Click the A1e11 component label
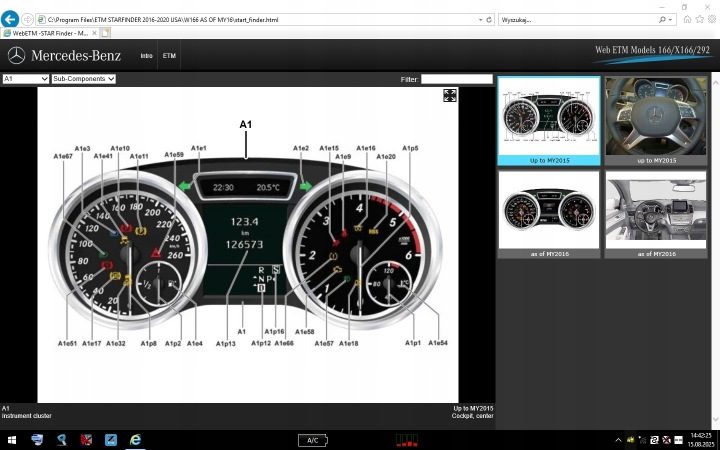The image size is (720, 450). pyautogui.click(x=139, y=157)
